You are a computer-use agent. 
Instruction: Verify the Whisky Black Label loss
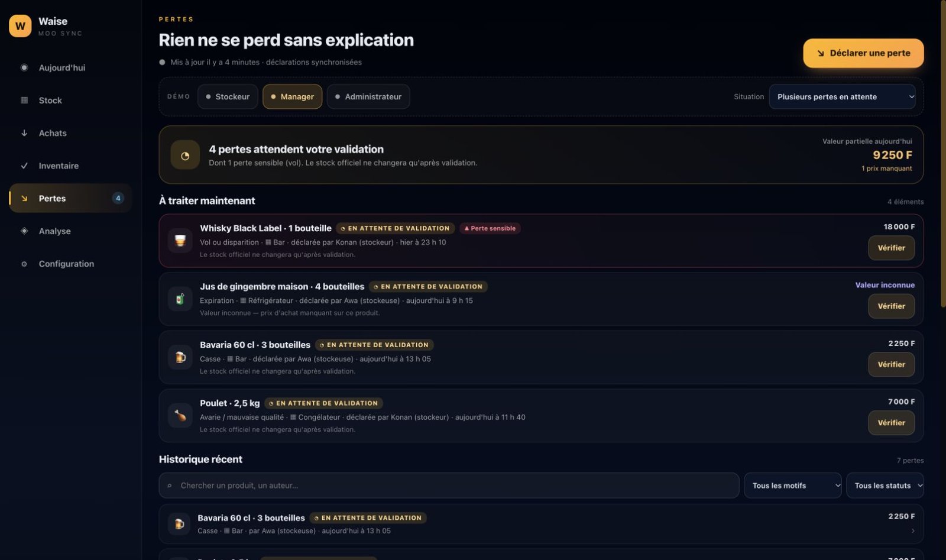(x=891, y=248)
